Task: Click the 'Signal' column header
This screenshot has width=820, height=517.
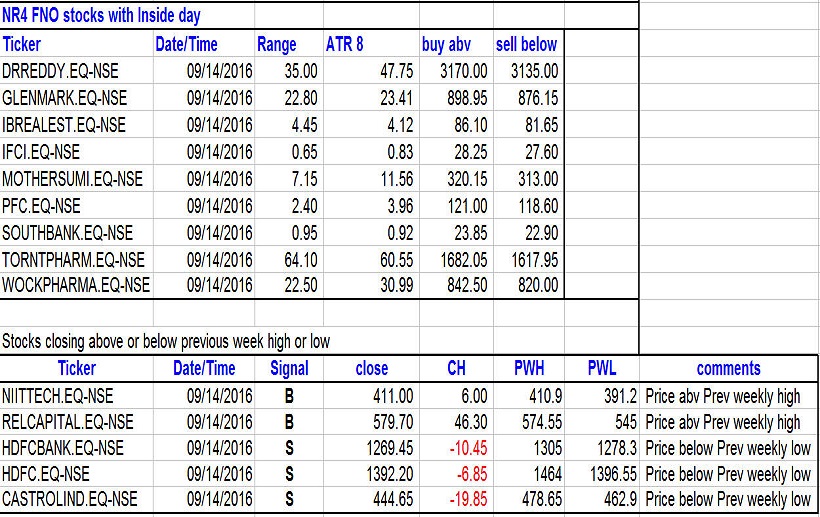Action: (x=289, y=369)
